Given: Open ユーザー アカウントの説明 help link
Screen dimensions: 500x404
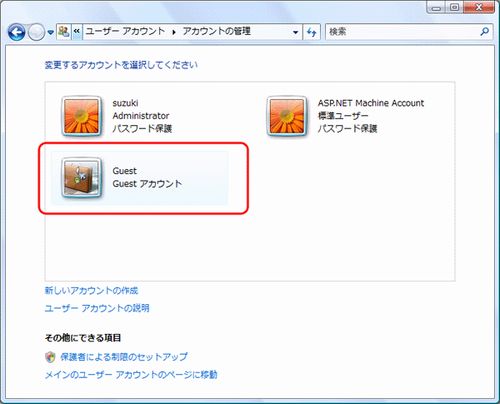Looking at the screenshot, I should click(x=97, y=308).
